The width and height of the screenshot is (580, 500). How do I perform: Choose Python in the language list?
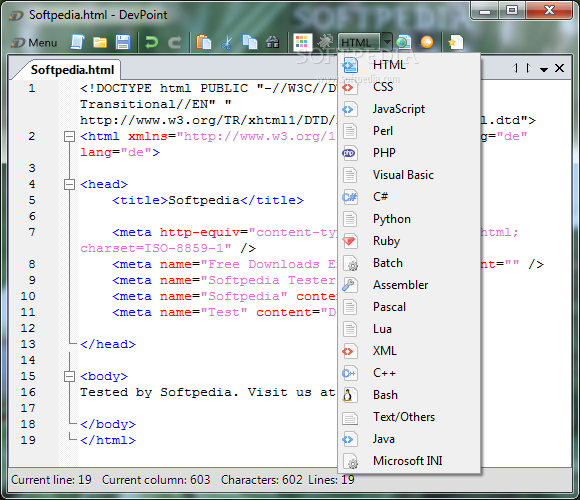click(x=409, y=219)
